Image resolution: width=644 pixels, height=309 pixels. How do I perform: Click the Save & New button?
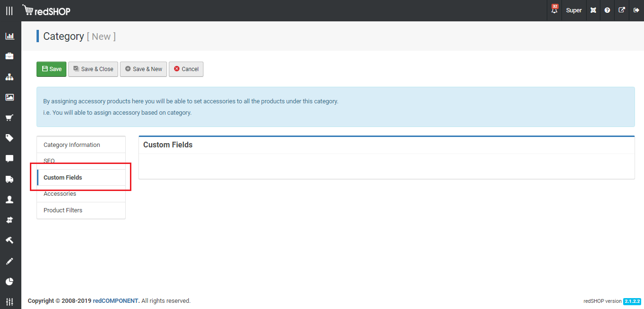[x=143, y=69]
